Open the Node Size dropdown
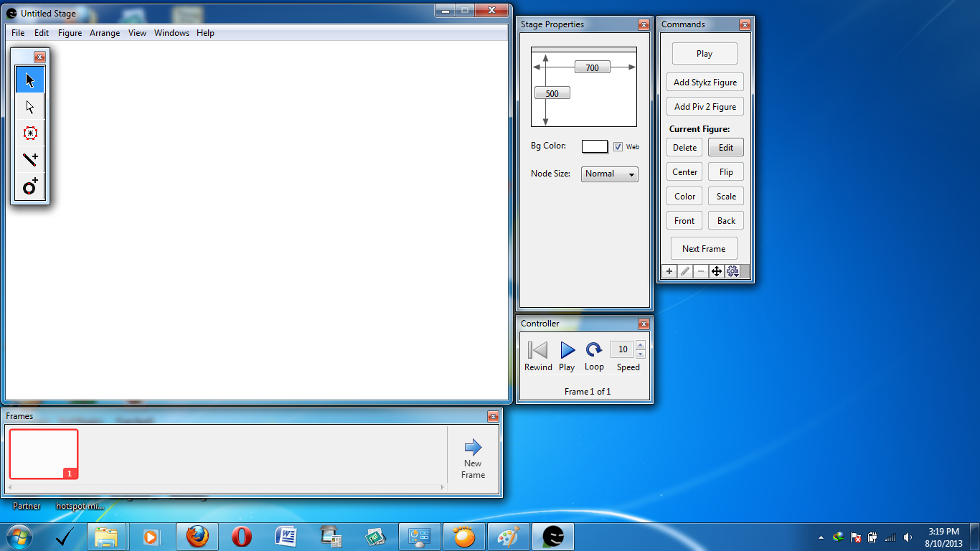The width and height of the screenshot is (980, 551). coord(610,174)
